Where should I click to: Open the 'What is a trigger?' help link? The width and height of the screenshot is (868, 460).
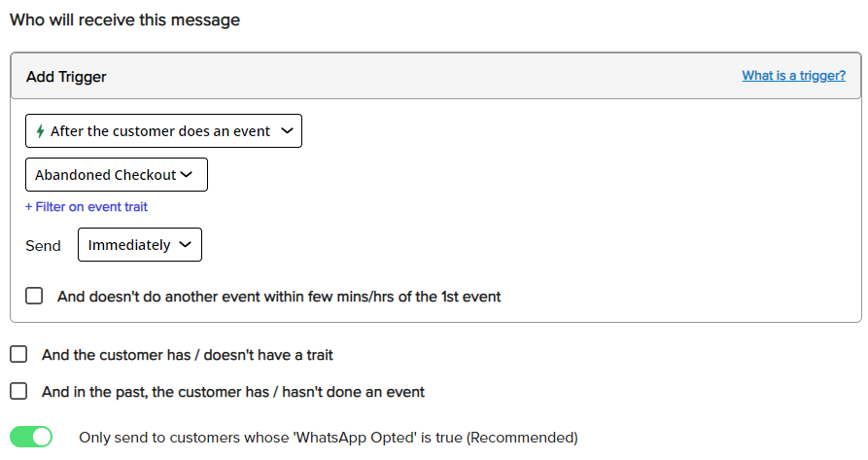[793, 75]
